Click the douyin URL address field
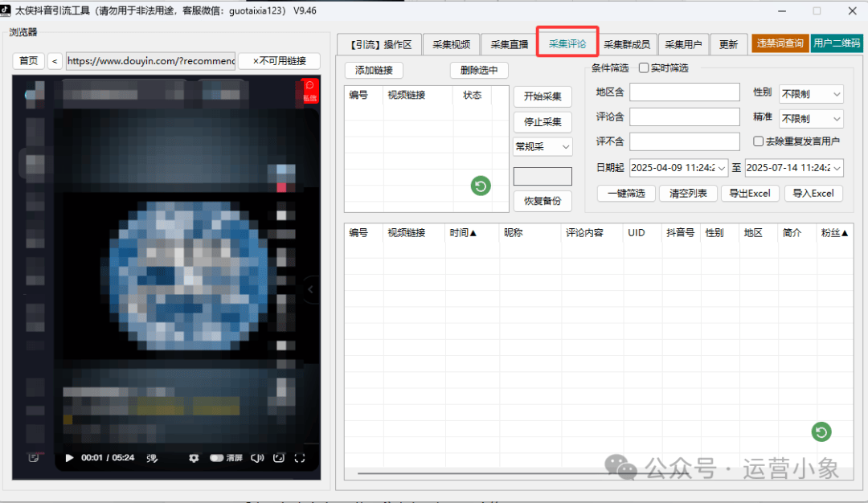 (150, 61)
